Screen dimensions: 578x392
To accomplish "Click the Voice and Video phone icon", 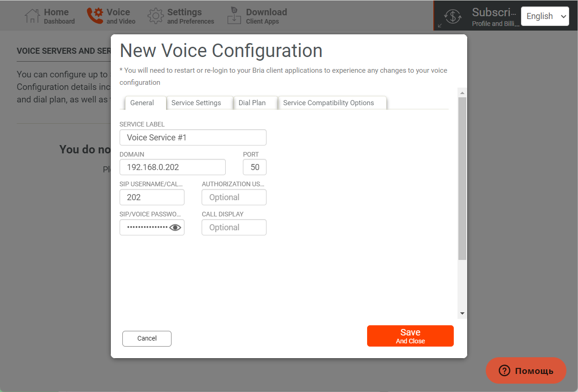I will click(x=95, y=16).
